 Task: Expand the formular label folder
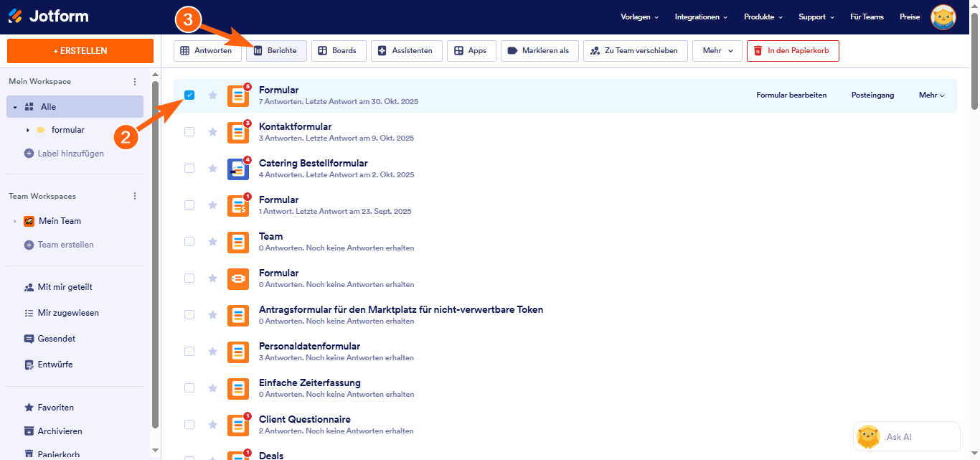pos(28,130)
